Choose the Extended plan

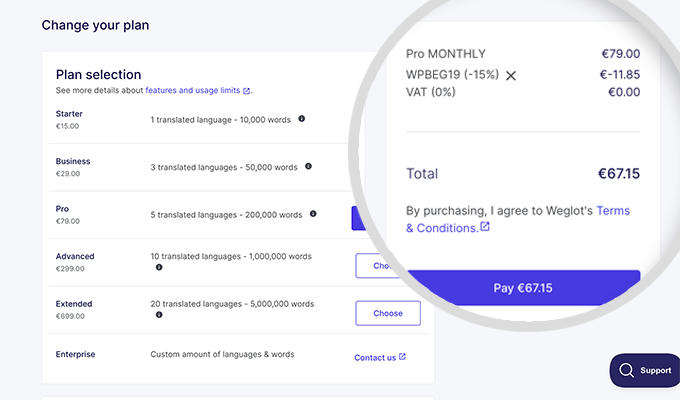coord(388,313)
